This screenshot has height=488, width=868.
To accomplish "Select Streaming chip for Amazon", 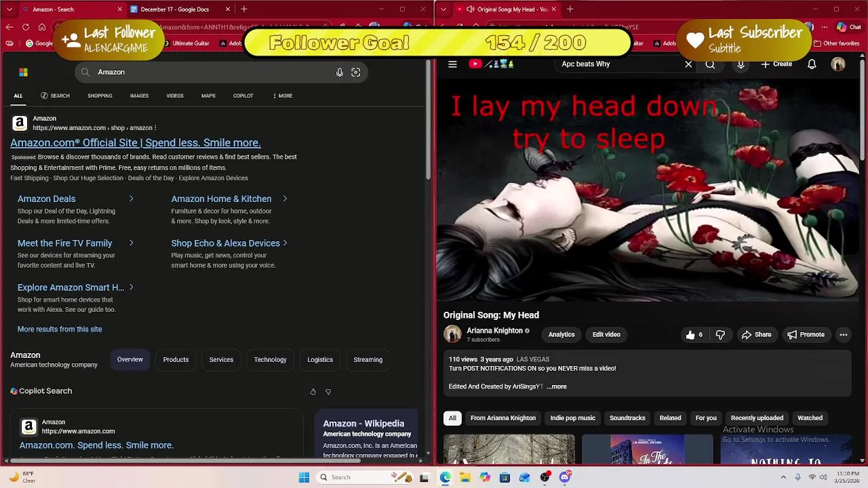I will click(x=368, y=360).
